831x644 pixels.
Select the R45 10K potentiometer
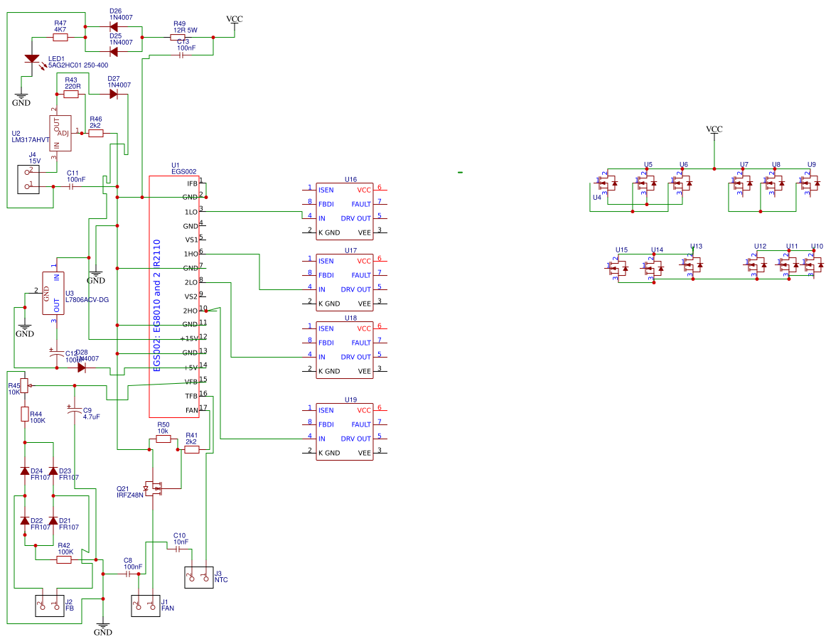pos(25,385)
